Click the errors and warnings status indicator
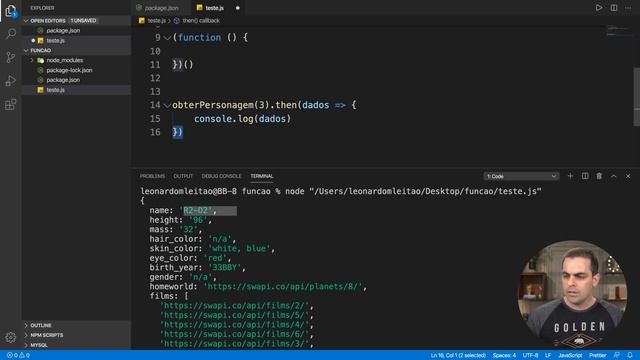Image resolution: width=640 pixels, height=360 pixels. 18,355
